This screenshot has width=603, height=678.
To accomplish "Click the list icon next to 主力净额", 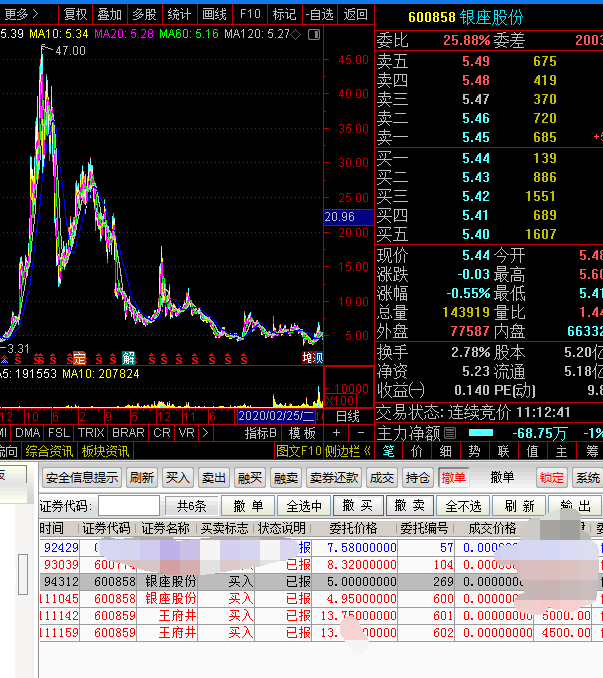I will (x=450, y=432).
